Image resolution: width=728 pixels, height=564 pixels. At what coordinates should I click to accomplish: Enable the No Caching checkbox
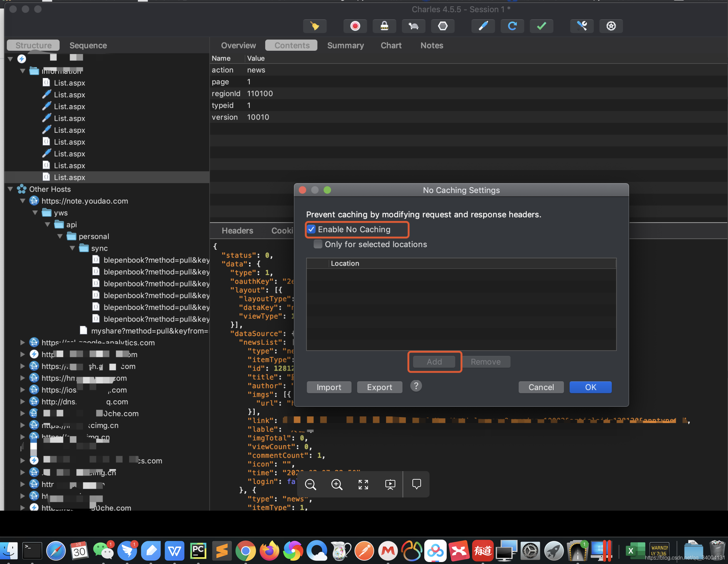312,229
